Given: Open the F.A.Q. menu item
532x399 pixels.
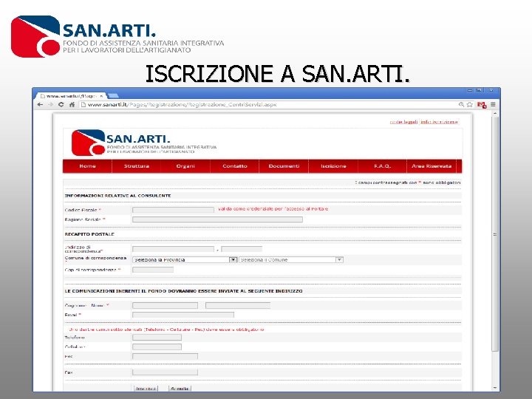Looking at the screenshot, I should (x=383, y=166).
